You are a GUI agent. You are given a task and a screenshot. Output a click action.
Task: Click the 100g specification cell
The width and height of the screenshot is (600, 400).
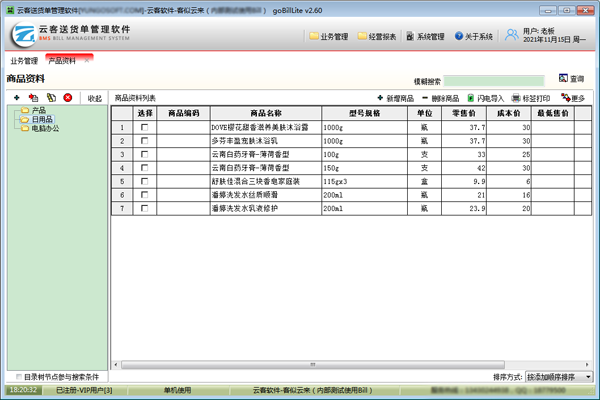364,154
